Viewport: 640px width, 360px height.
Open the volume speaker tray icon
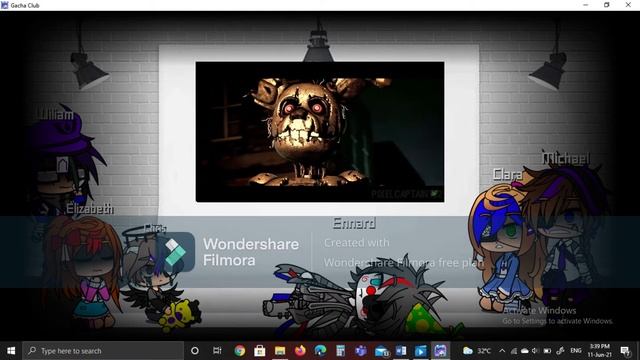(535, 351)
